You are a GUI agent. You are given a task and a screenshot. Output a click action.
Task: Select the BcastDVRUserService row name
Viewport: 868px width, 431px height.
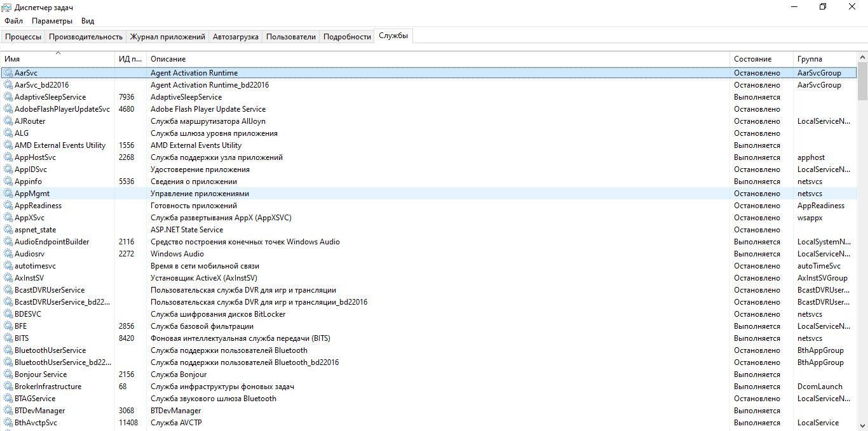(x=50, y=290)
